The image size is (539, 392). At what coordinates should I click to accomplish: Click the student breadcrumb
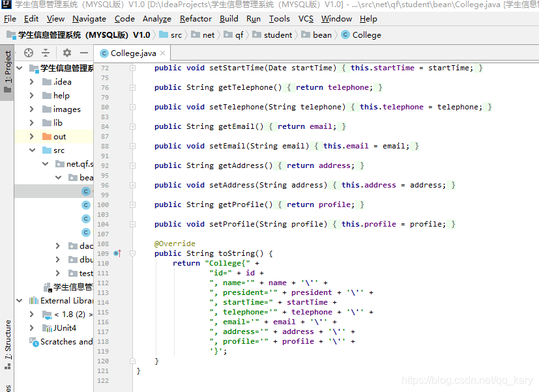point(272,35)
